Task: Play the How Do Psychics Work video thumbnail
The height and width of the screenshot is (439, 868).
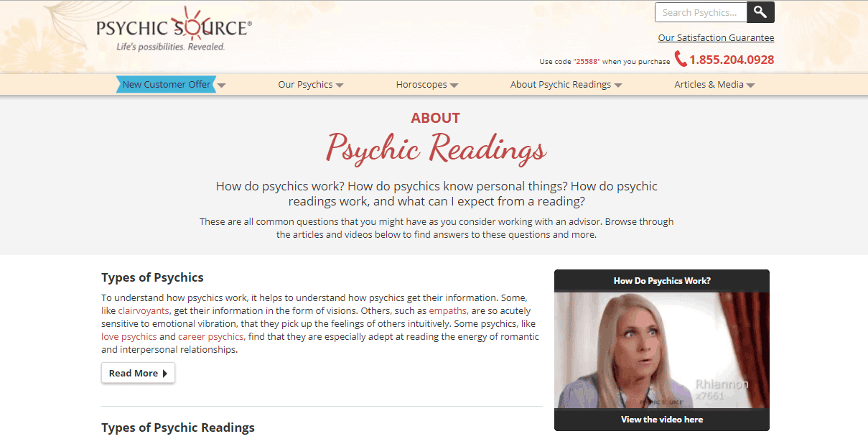Action: (x=662, y=350)
